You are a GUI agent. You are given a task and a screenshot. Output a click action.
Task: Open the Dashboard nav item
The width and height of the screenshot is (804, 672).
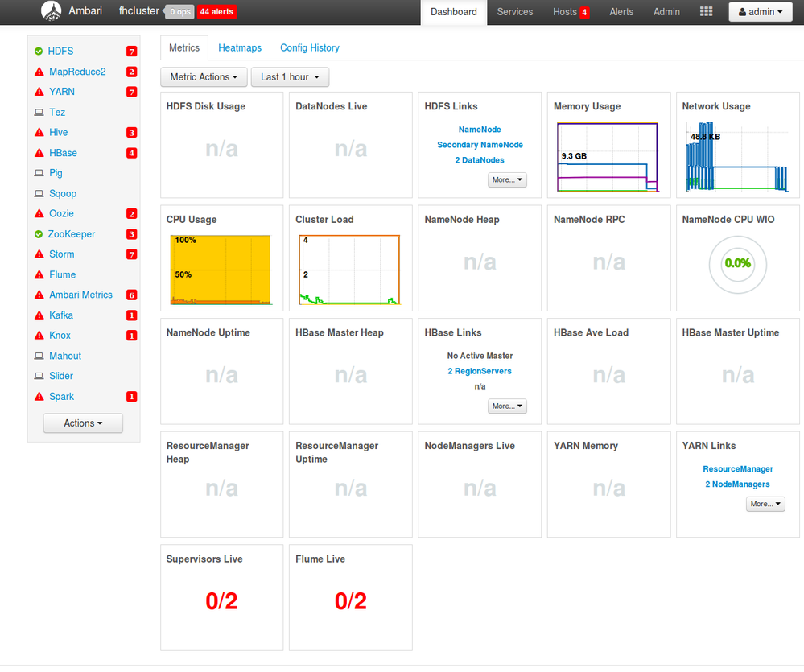pyautogui.click(x=454, y=12)
